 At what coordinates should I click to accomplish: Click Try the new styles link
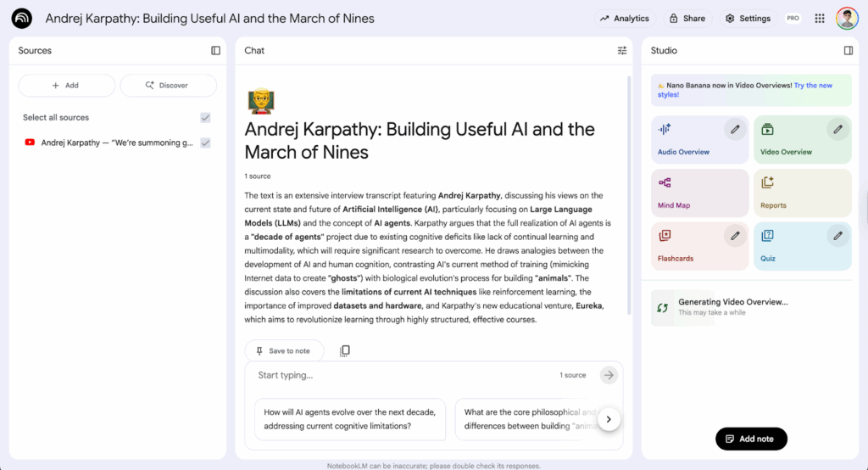tap(813, 86)
